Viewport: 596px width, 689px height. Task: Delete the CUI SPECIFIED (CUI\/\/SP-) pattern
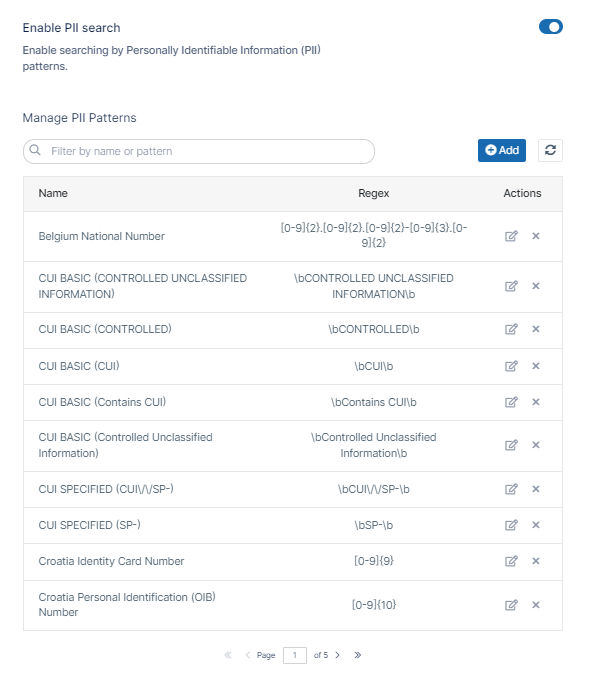(536, 490)
